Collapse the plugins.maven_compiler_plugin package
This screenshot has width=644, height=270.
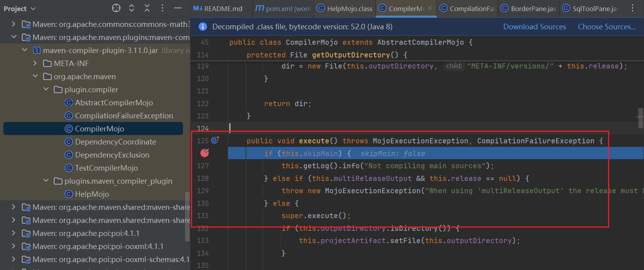46,181
